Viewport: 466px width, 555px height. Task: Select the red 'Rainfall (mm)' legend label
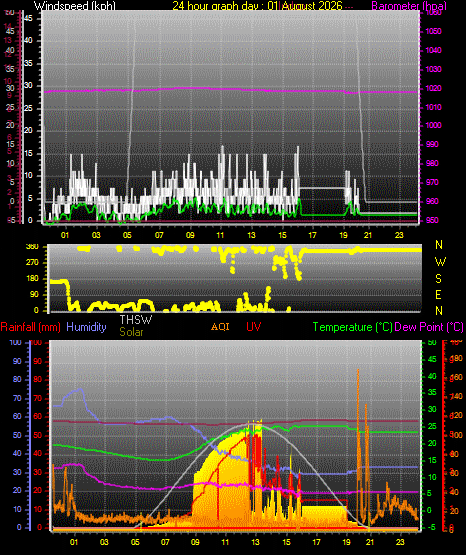pyautogui.click(x=30, y=327)
